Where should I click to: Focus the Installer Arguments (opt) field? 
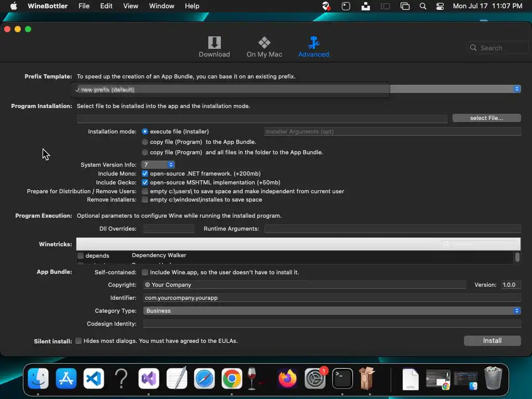392,131
